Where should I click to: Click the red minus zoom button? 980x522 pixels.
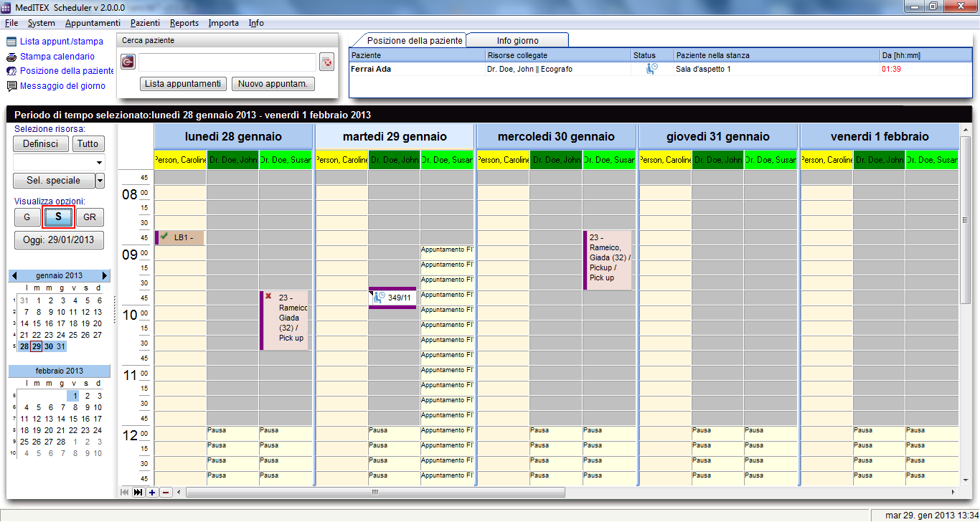[x=166, y=492]
